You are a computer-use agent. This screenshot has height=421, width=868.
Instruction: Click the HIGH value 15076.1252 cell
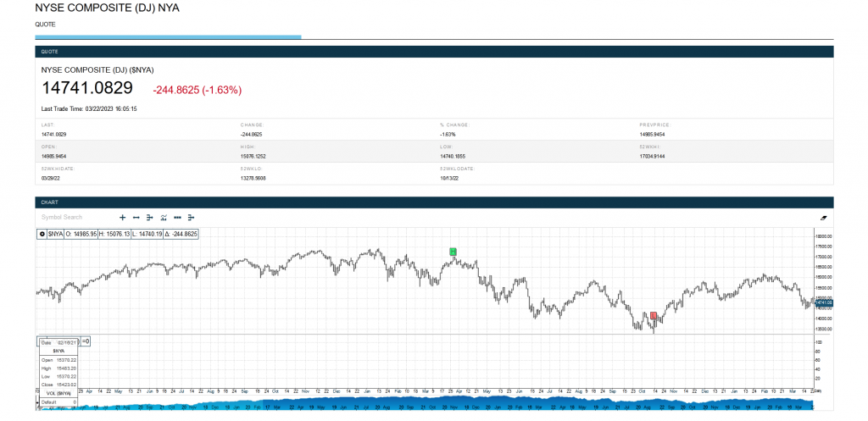[253, 157]
